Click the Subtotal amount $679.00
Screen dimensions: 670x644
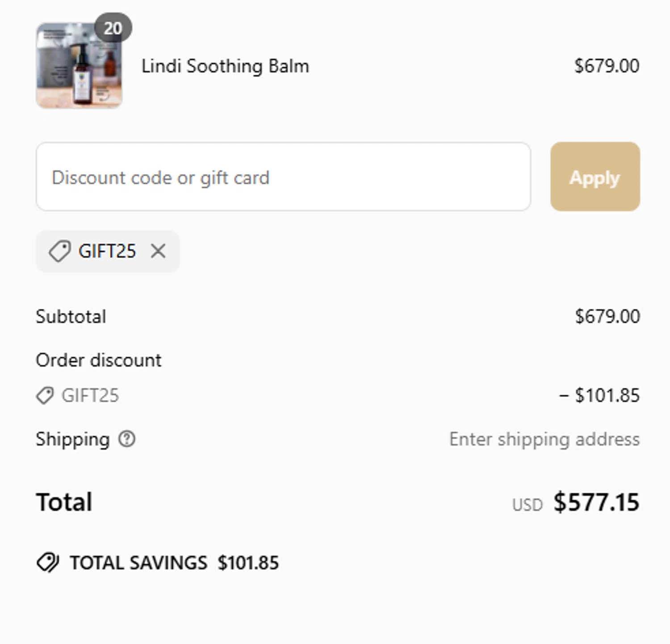tap(607, 317)
